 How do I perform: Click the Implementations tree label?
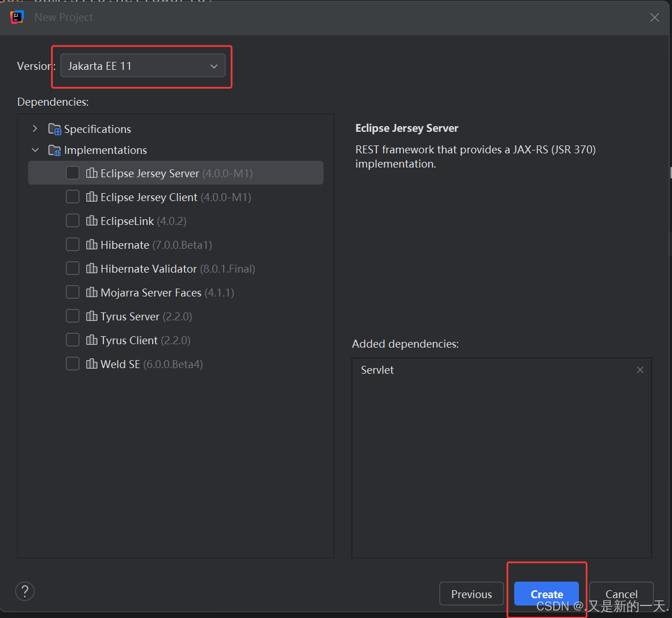[x=106, y=150]
